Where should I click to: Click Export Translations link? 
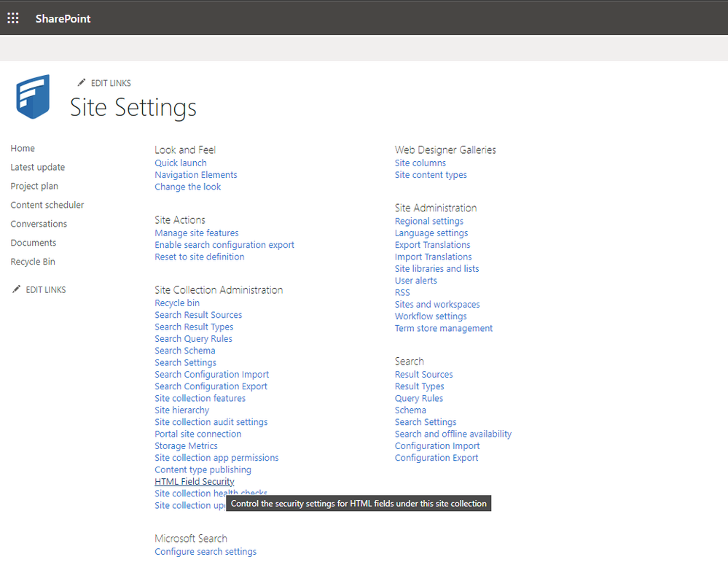[x=433, y=245]
